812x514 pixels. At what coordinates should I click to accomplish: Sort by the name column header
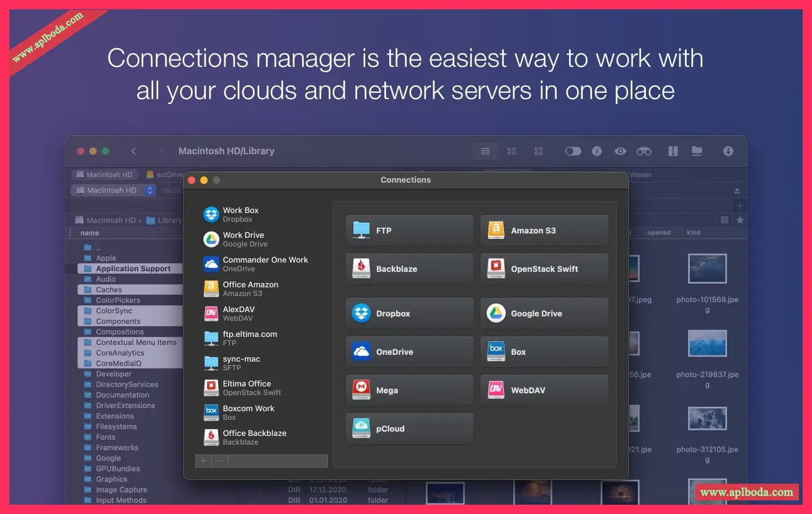[90, 233]
